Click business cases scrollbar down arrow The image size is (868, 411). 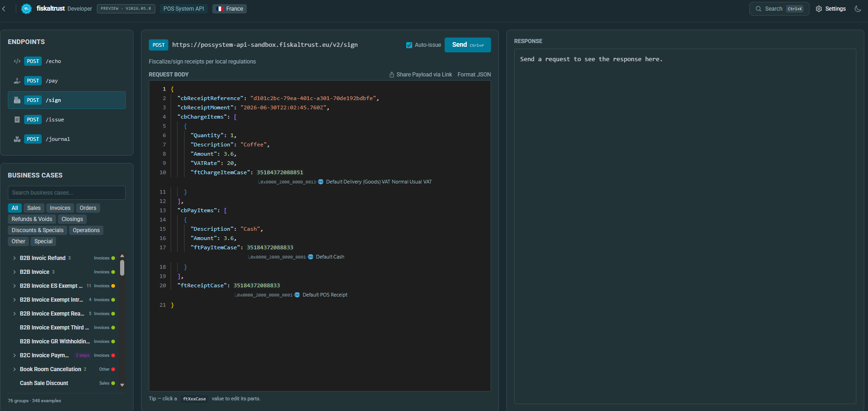click(x=122, y=385)
